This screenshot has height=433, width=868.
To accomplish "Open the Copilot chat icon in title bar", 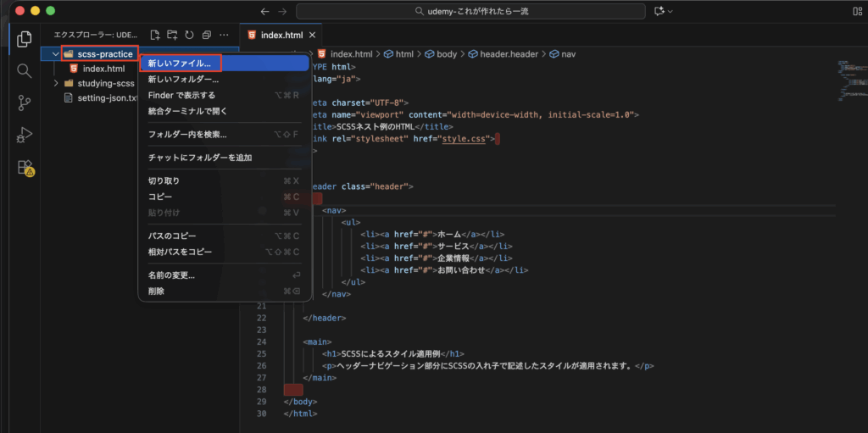I will coord(658,11).
